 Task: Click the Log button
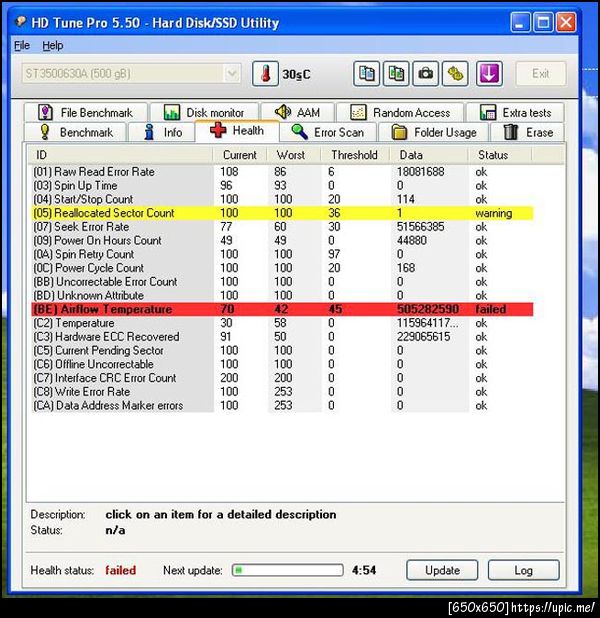coord(524,570)
